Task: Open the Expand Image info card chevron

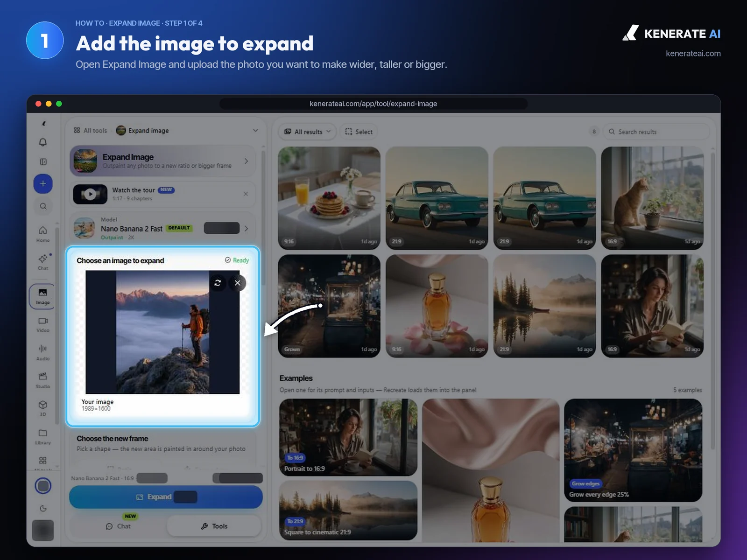Action: click(x=246, y=161)
